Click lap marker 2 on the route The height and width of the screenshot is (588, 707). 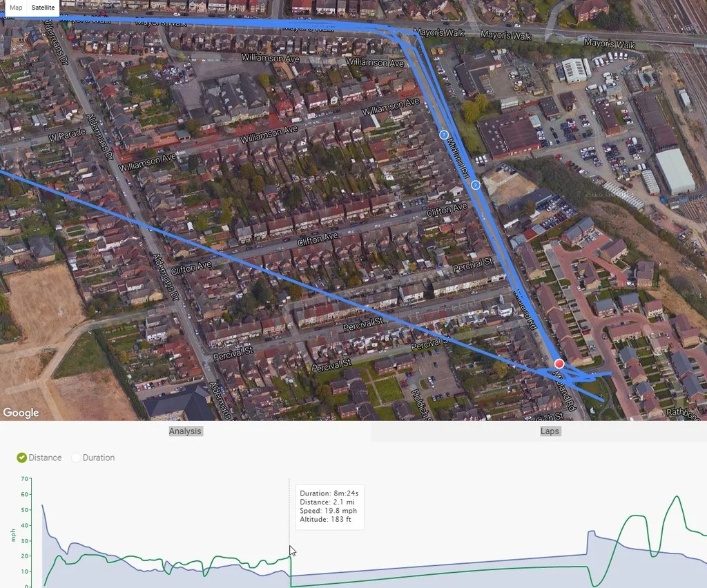tap(476, 185)
